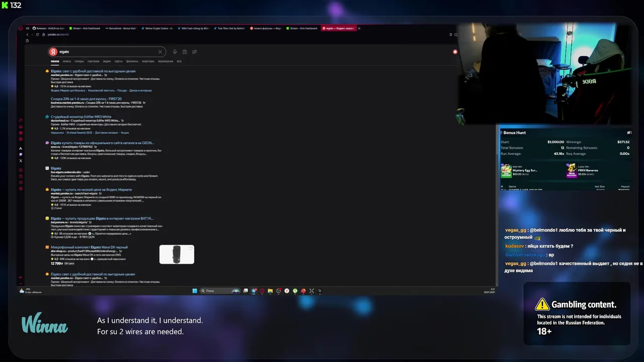
Task: Switch to first Stream - Kick Dashboard tab
Action: coord(86,28)
